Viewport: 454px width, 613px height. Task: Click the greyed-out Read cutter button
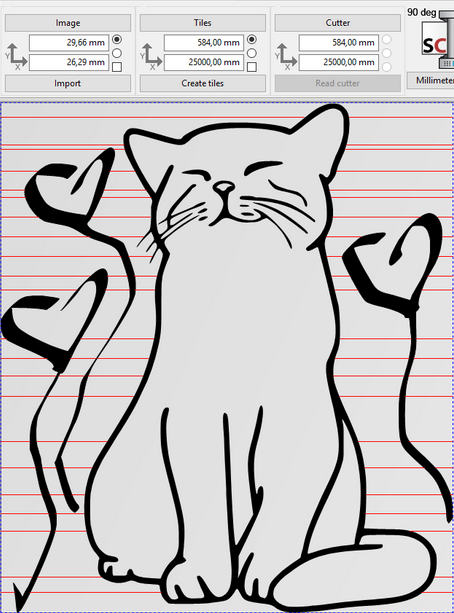tap(337, 83)
